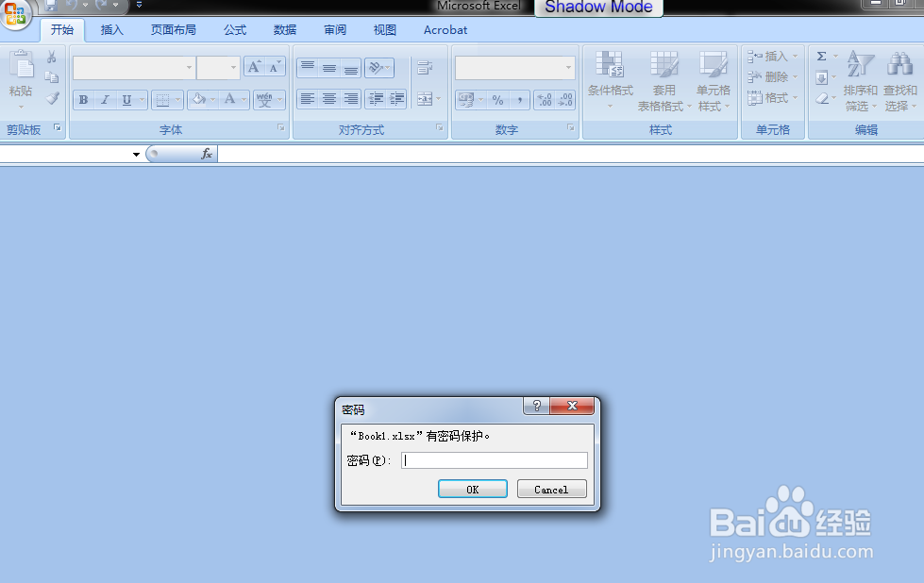Confirm password with OK button
The height and width of the screenshot is (583, 924).
[473, 490]
